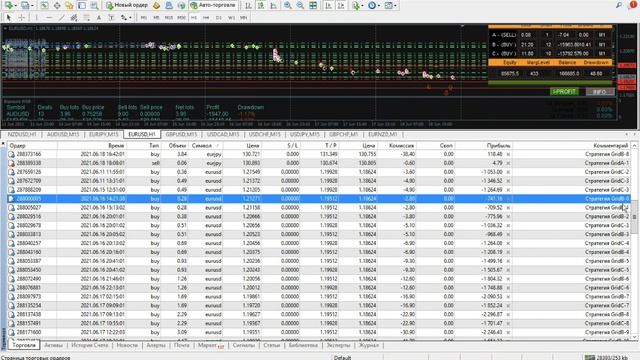Toggle Авто-торговля auto trading
Image resolution: width=640 pixels, height=360 pixels.
point(213,5)
